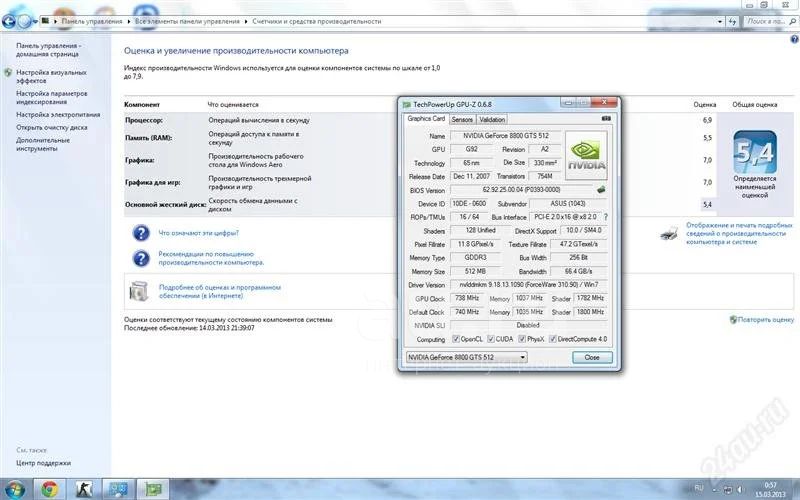Switch to the Graphics Card tab

[x=426, y=118]
